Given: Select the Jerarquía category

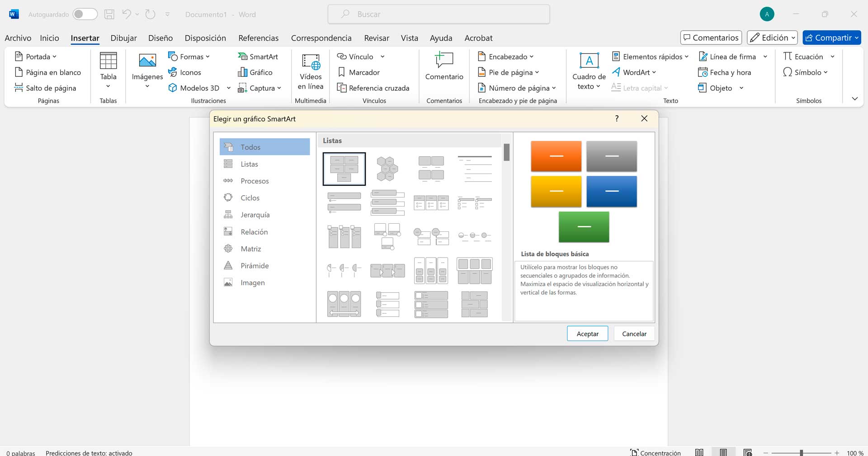Looking at the screenshot, I should click(265, 215).
